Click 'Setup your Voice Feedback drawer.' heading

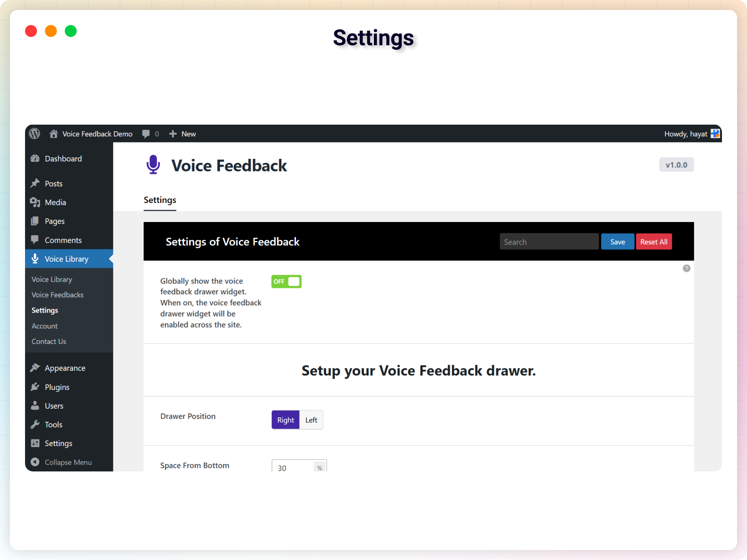click(x=419, y=371)
